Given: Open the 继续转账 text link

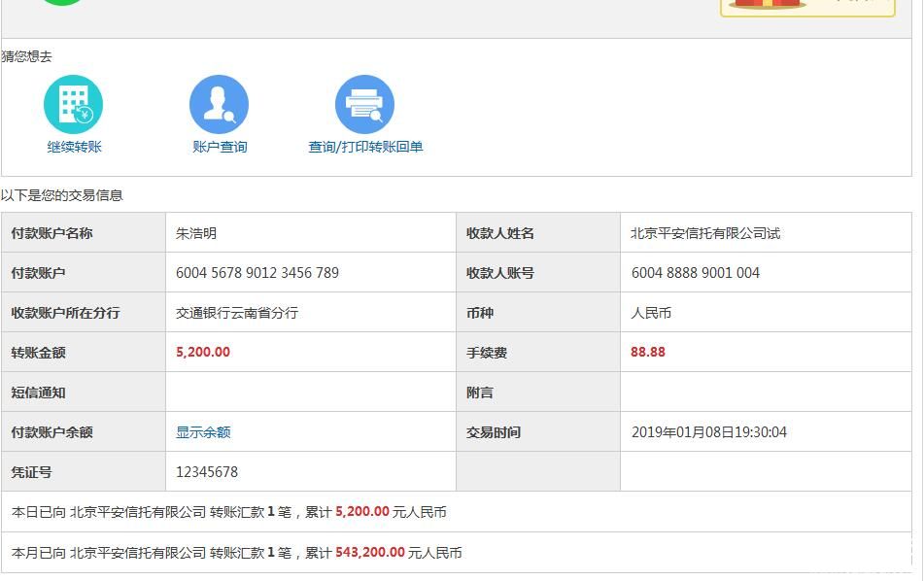Looking at the screenshot, I should click(75, 147).
